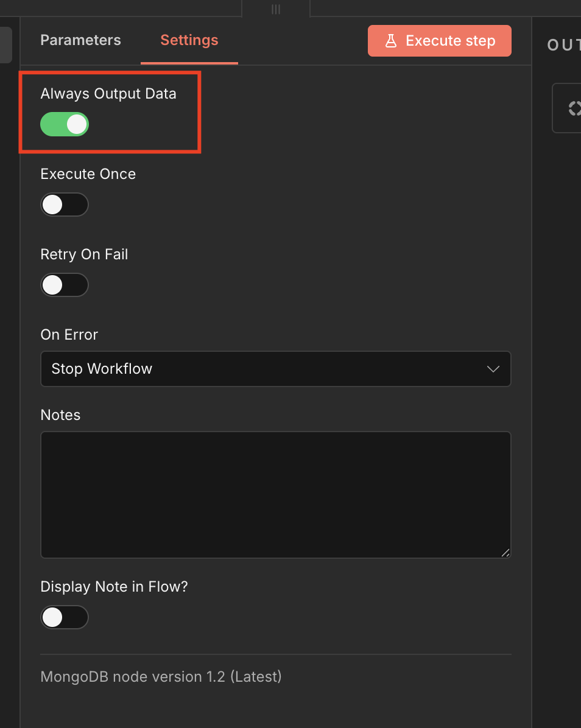Enable Display Note in Flow toggle
The width and height of the screenshot is (581, 728).
(x=65, y=617)
